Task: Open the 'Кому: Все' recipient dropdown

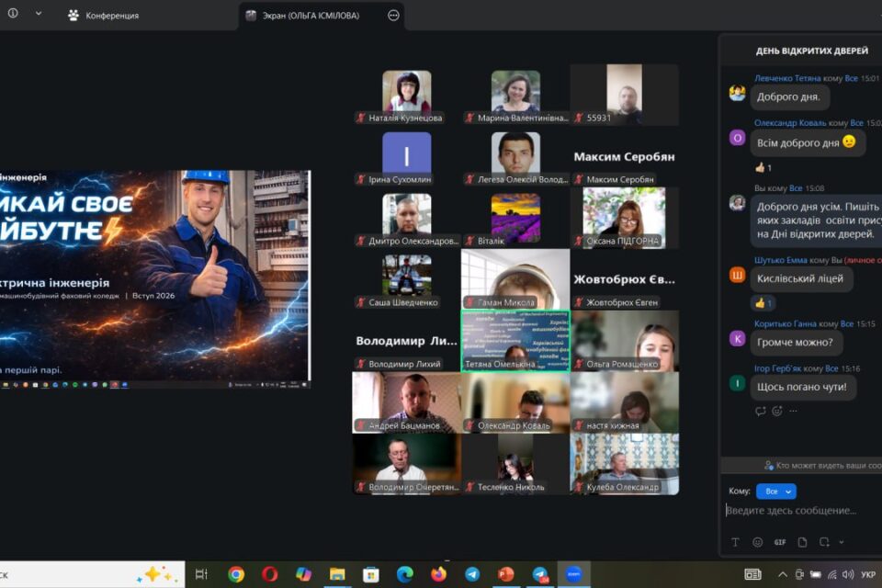Action: [x=775, y=492]
